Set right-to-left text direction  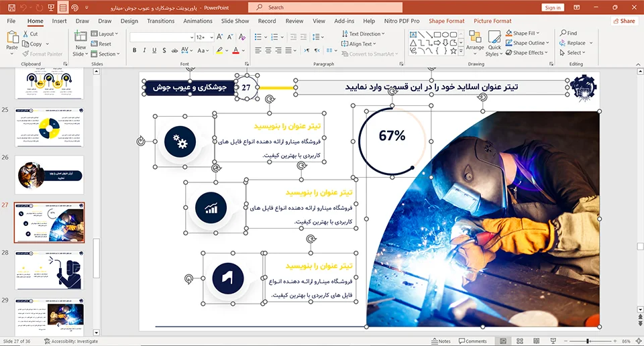tap(317, 50)
